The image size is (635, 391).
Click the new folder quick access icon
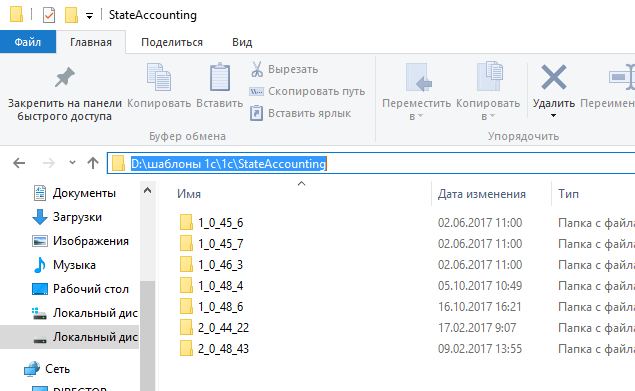coord(71,15)
